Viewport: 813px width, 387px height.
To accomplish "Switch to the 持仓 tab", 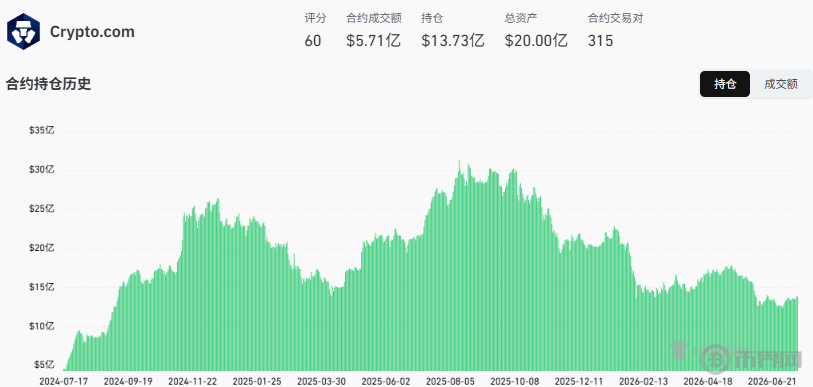I will tap(725, 84).
